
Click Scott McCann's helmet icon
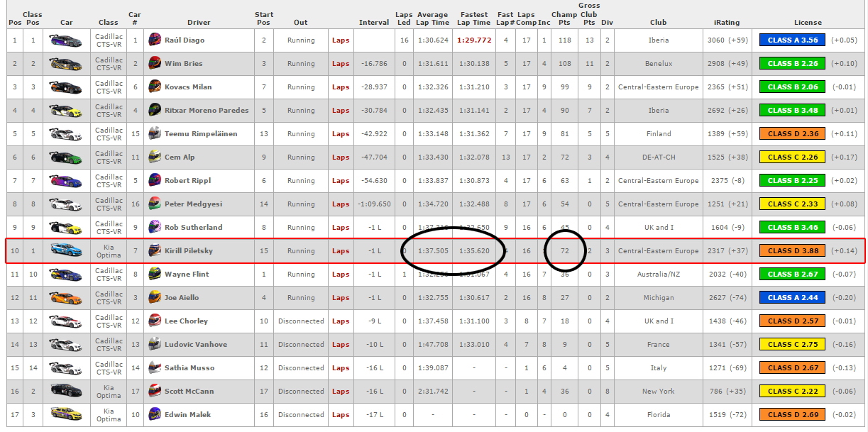154,392
